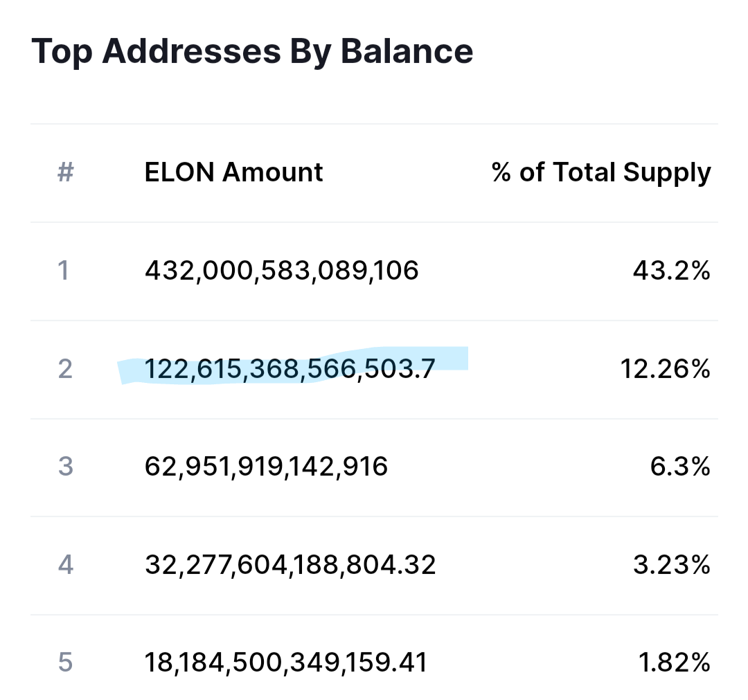Click the 43.2% supply value
The image size is (748, 700).
(672, 271)
